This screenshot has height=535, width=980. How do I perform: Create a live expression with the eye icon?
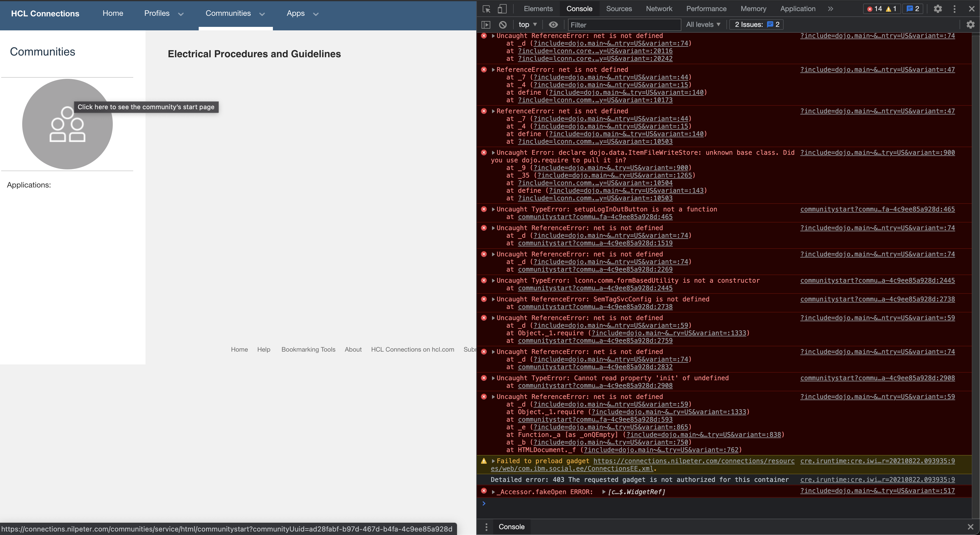[553, 25]
